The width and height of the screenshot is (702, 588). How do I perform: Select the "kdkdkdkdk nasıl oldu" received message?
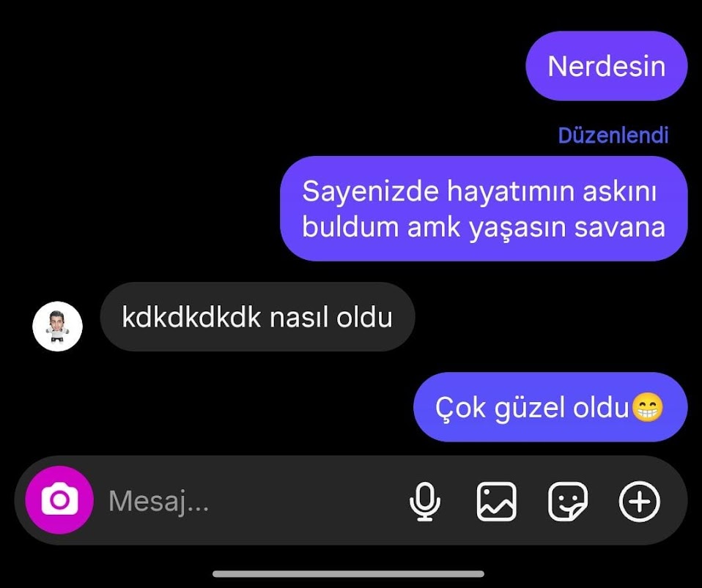point(257,317)
